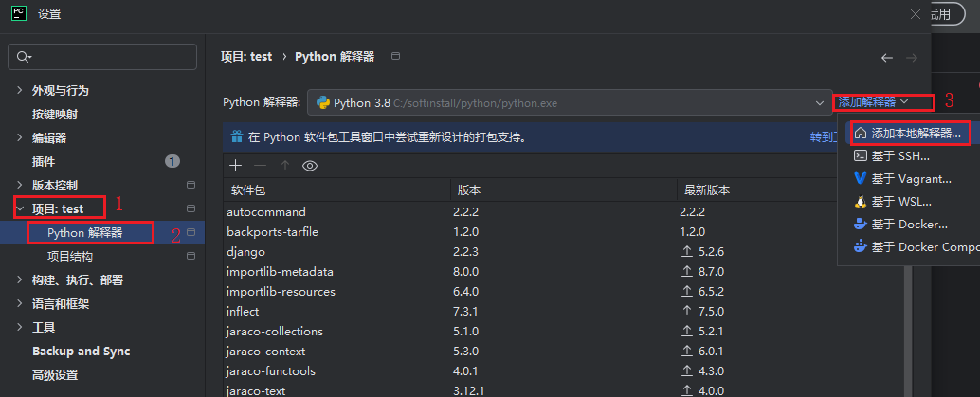Select the django package row
The width and height of the screenshot is (980, 397).
(x=564, y=252)
